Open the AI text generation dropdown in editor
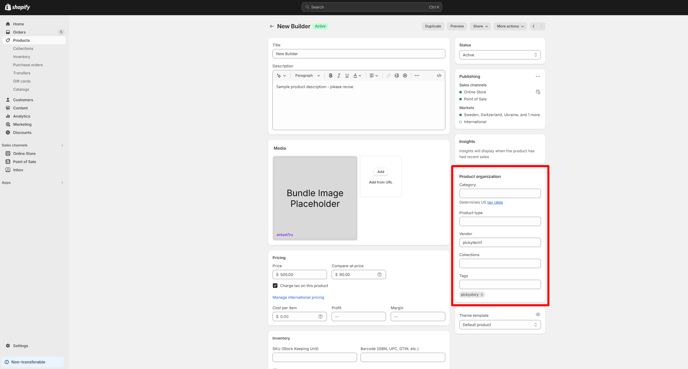The height and width of the screenshot is (369, 688). [281, 75]
